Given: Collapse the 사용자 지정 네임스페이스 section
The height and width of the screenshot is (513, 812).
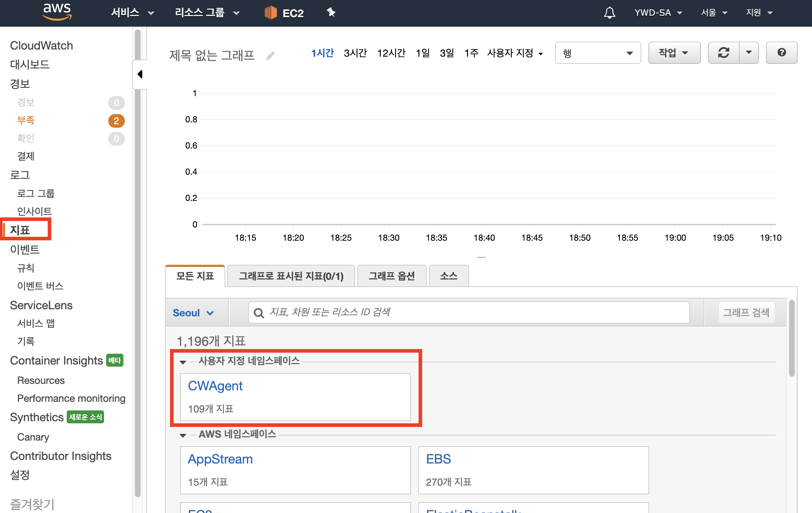Looking at the screenshot, I should 183,362.
